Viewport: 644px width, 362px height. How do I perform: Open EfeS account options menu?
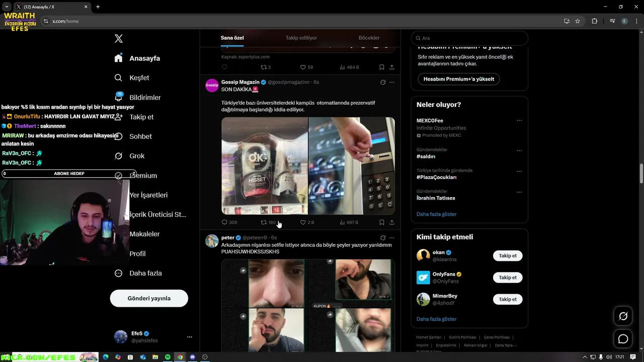click(x=189, y=337)
